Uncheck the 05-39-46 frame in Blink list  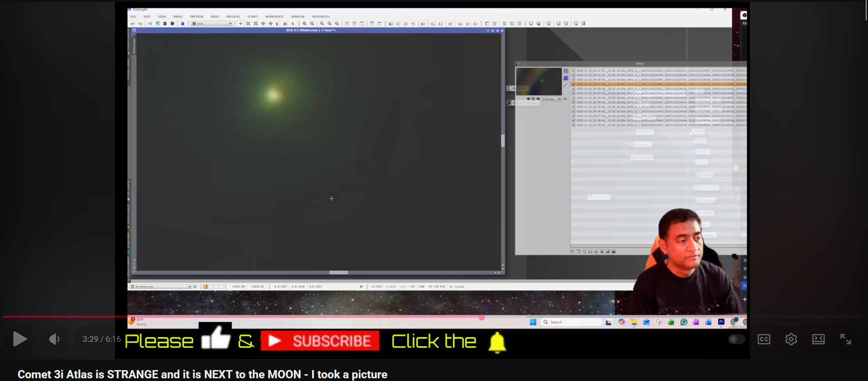(574, 125)
